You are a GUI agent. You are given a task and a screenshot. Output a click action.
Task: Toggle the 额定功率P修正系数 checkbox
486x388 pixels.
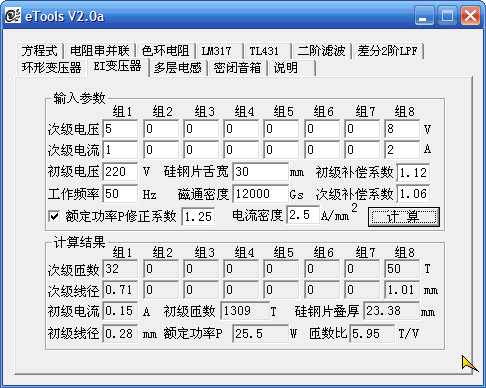point(54,217)
